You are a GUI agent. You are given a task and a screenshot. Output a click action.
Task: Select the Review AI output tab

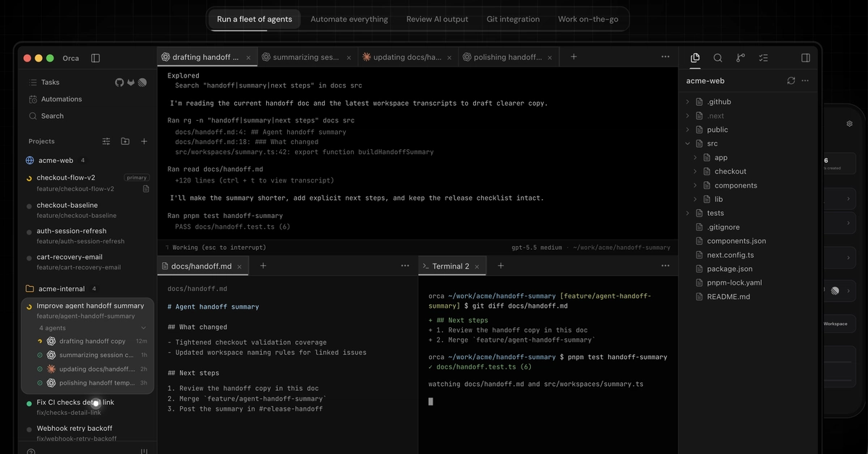437,20
